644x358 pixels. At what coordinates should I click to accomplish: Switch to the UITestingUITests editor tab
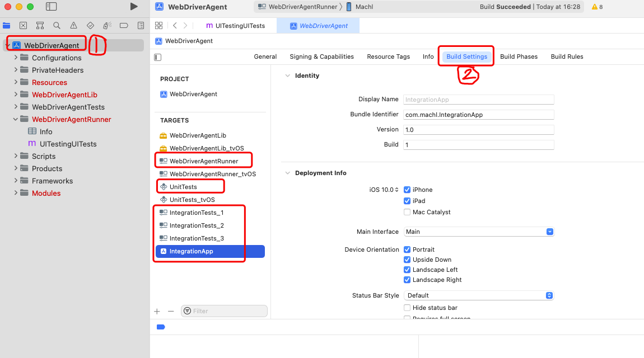click(x=235, y=25)
